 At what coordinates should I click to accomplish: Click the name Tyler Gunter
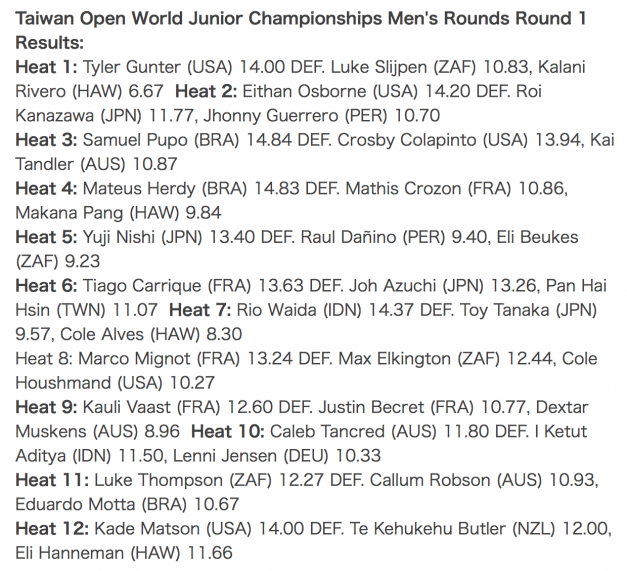pos(132,67)
